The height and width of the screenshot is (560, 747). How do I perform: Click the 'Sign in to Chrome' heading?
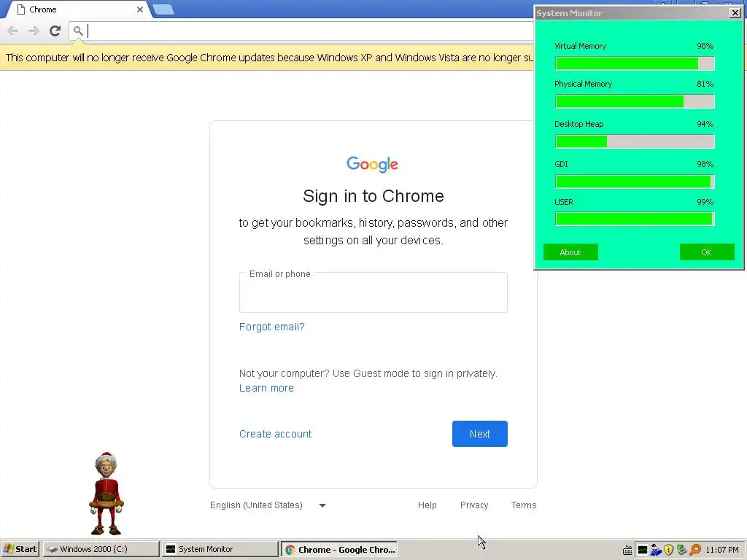point(373,196)
